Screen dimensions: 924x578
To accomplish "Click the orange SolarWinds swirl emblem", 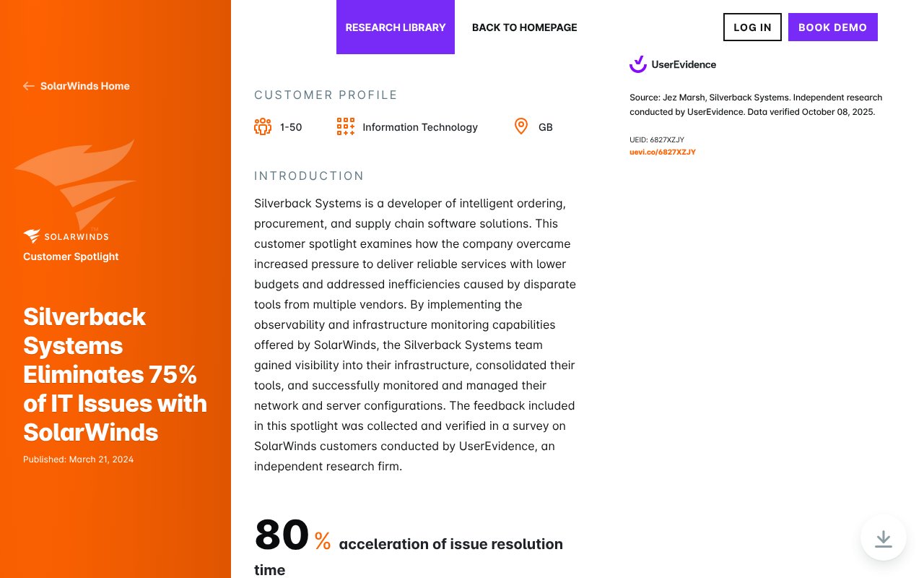I will pyautogui.click(x=76, y=184).
